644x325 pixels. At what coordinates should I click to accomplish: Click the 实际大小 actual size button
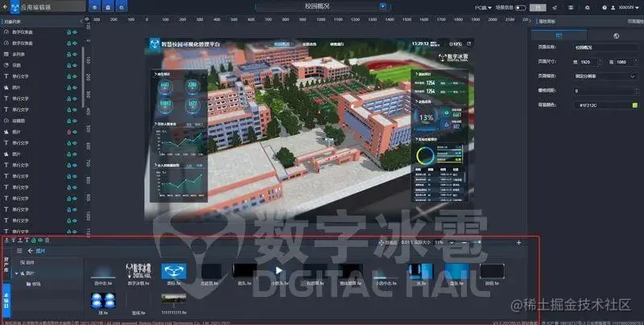coord(422,242)
